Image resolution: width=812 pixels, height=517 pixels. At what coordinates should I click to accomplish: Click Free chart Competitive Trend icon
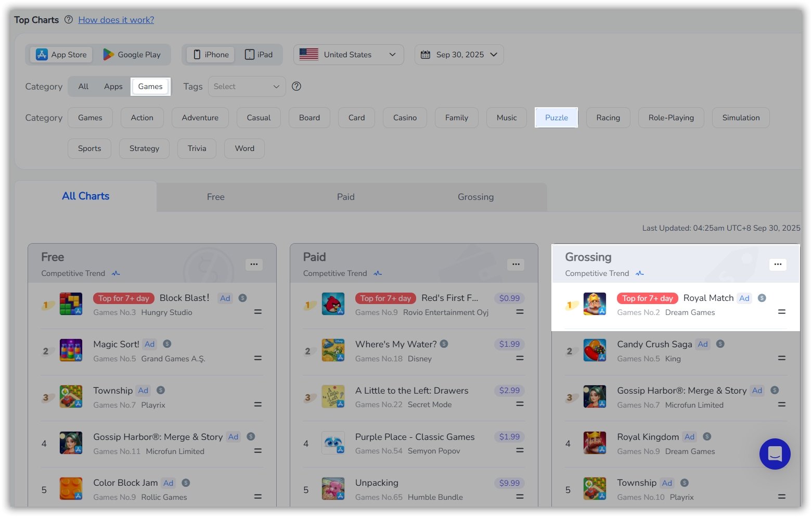coord(116,273)
